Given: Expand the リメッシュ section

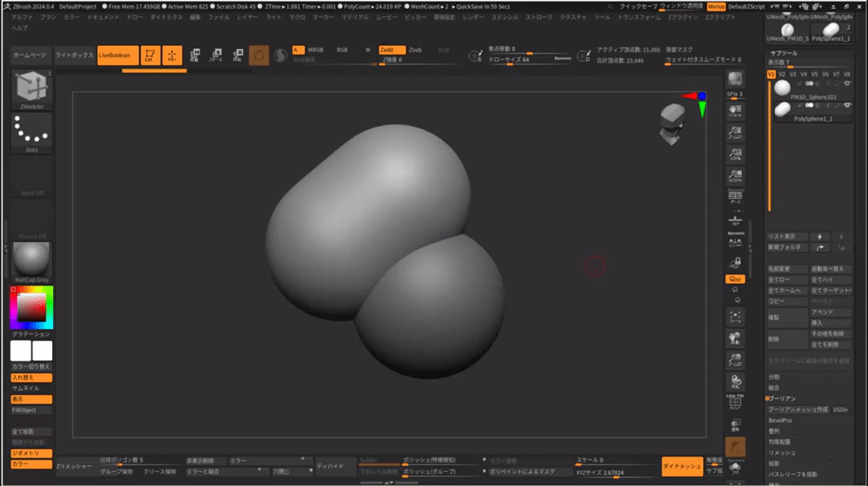Looking at the screenshot, I should (x=781, y=452).
